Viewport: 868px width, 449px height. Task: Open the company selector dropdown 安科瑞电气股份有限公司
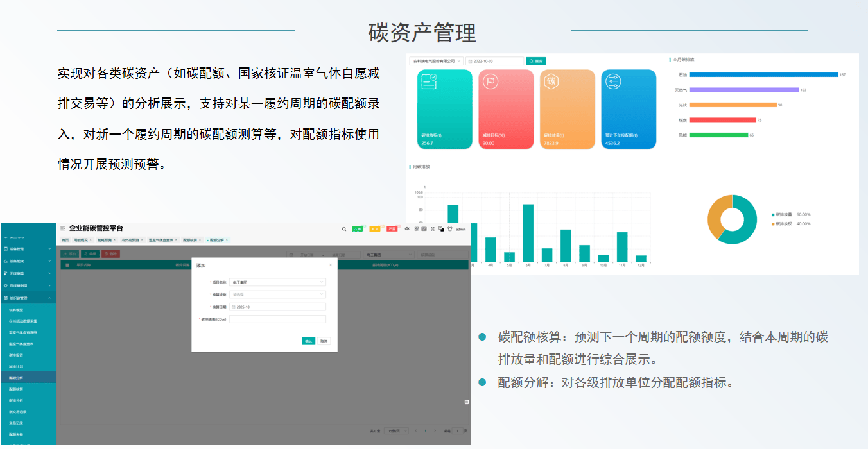click(436, 61)
